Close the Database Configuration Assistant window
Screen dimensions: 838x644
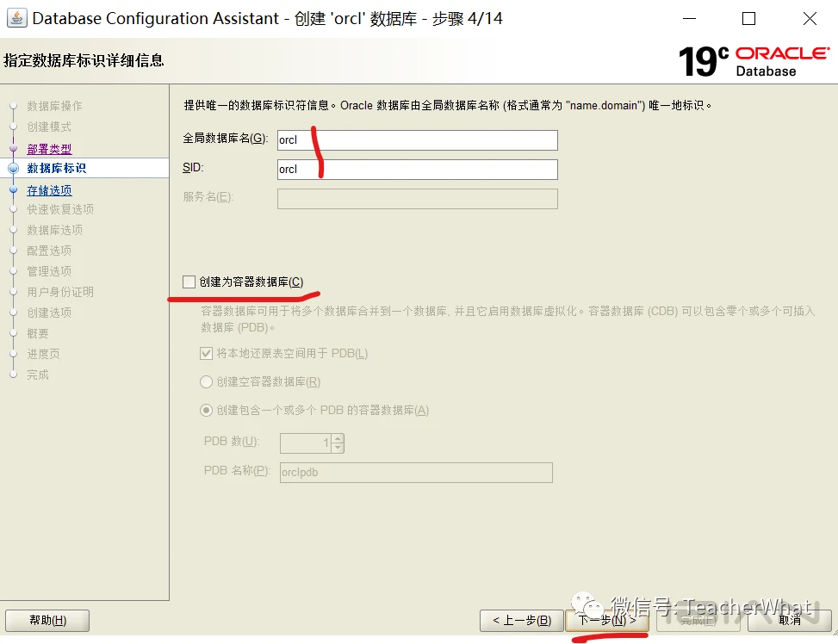pos(810,19)
